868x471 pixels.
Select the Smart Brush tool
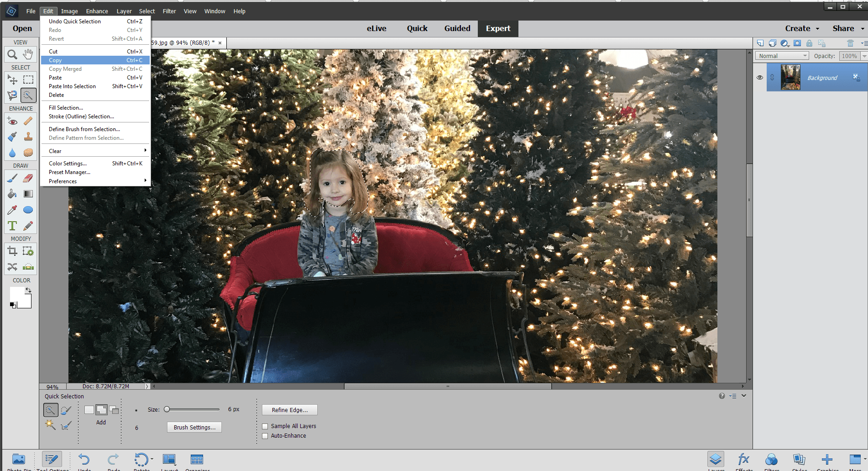coord(12,137)
